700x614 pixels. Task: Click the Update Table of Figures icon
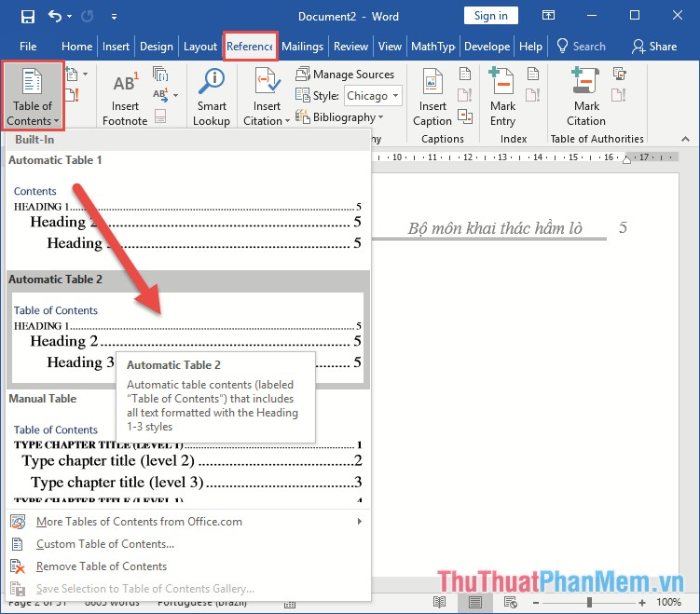coord(465,95)
